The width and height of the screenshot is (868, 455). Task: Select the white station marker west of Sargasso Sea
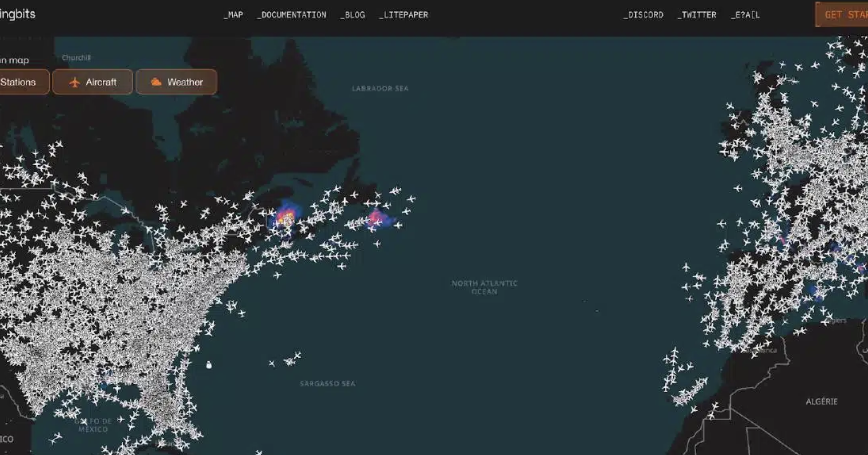coord(209,365)
